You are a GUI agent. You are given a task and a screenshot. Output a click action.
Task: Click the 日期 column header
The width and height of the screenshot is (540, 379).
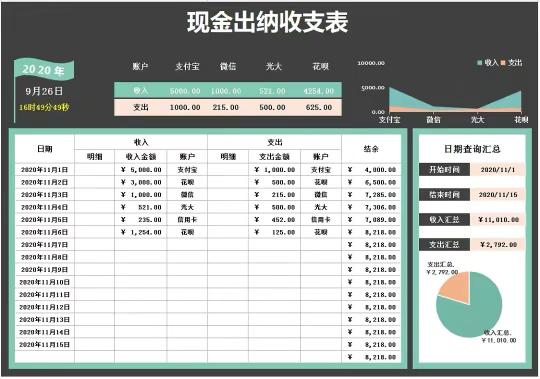(45, 149)
